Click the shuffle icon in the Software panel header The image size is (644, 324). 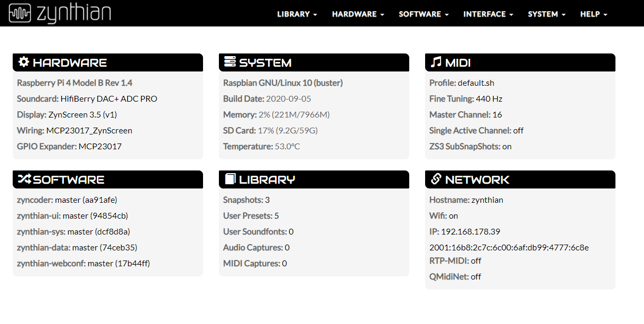[24, 179]
